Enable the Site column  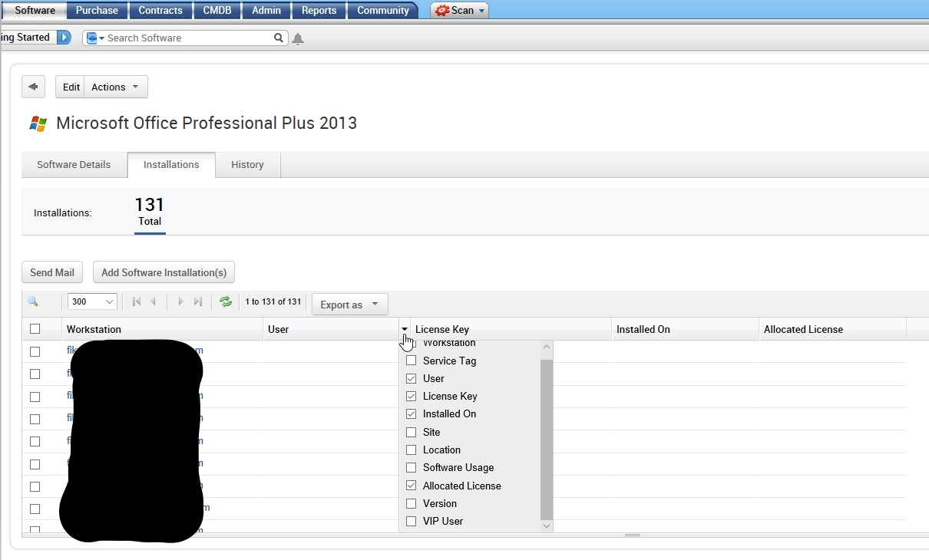click(x=412, y=432)
